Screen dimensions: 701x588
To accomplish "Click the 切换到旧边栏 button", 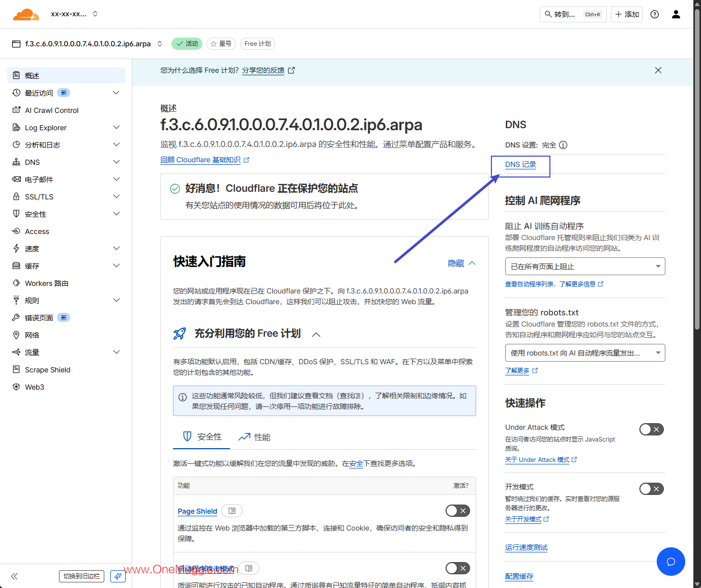I will coord(81,576).
